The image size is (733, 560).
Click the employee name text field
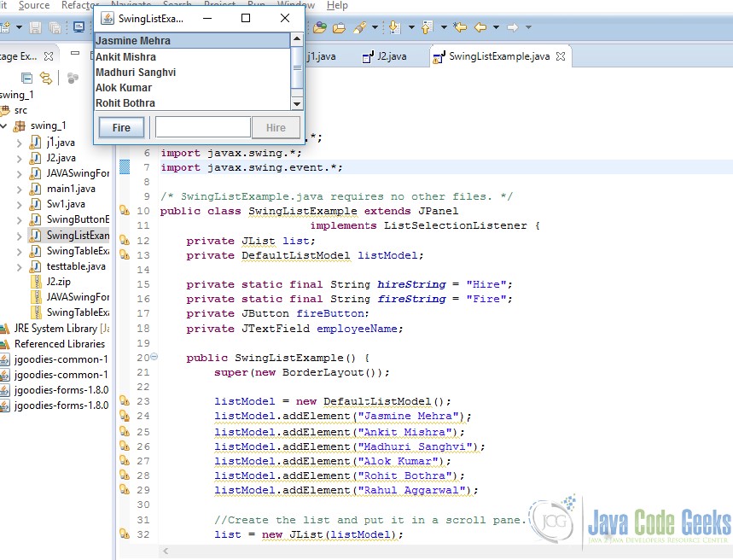coord(203,127)
